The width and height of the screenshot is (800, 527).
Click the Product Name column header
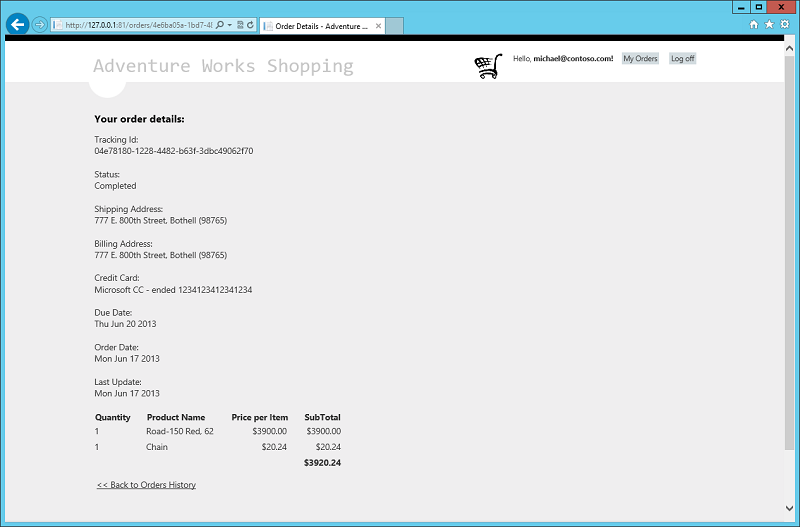coord(176,417)
